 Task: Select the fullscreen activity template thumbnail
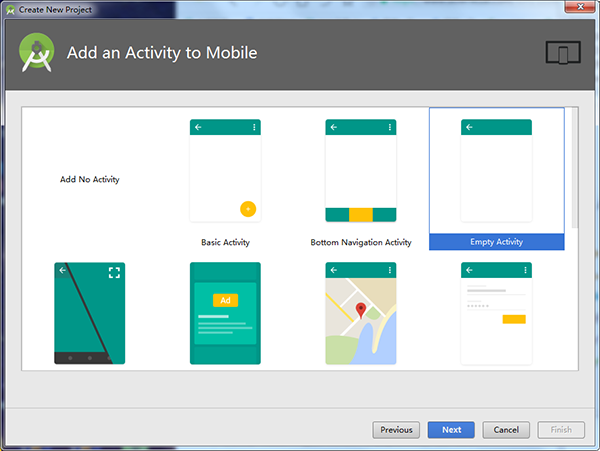coord(89,313)
